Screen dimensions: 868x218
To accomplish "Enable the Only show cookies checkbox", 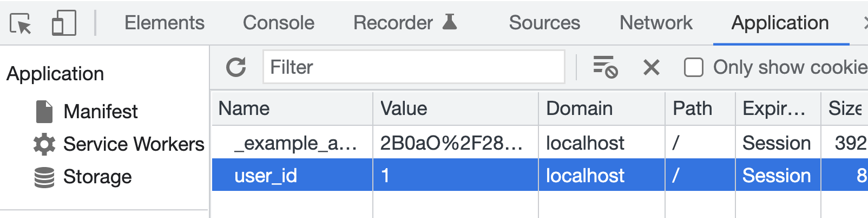I will coord(694,68).
